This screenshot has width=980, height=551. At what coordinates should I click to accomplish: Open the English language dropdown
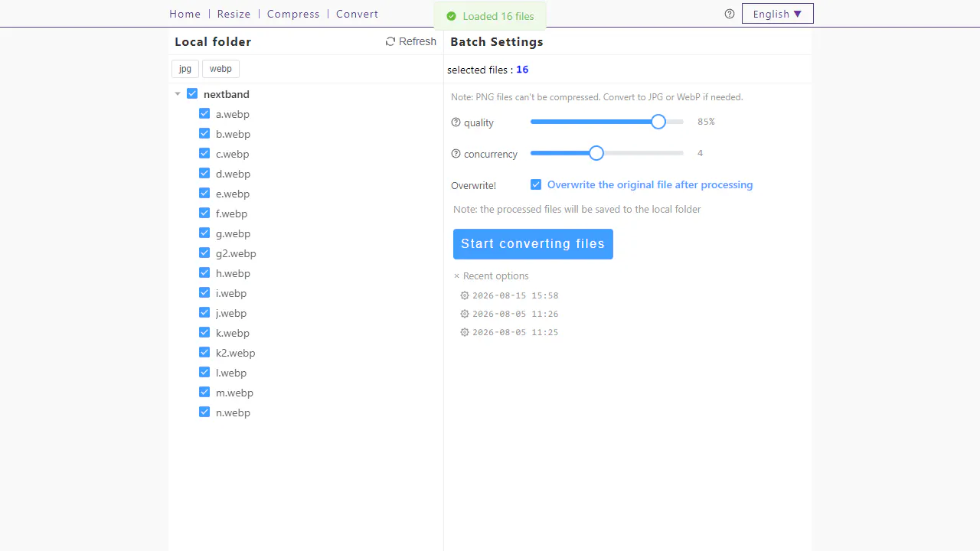point(777,14)
